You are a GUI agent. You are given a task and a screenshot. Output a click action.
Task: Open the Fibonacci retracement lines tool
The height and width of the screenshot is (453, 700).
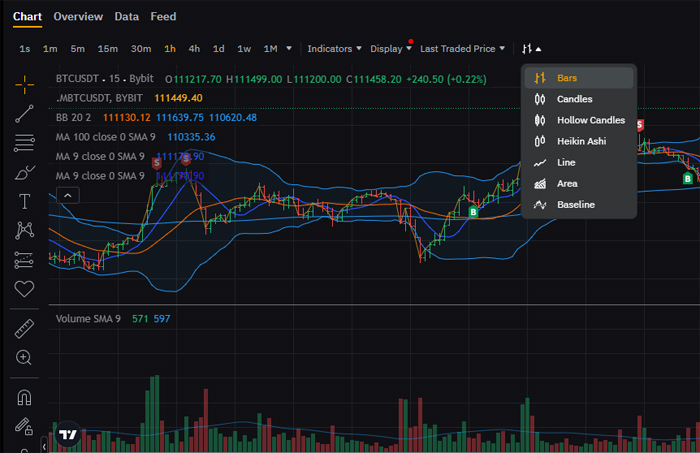coord(24,143)
